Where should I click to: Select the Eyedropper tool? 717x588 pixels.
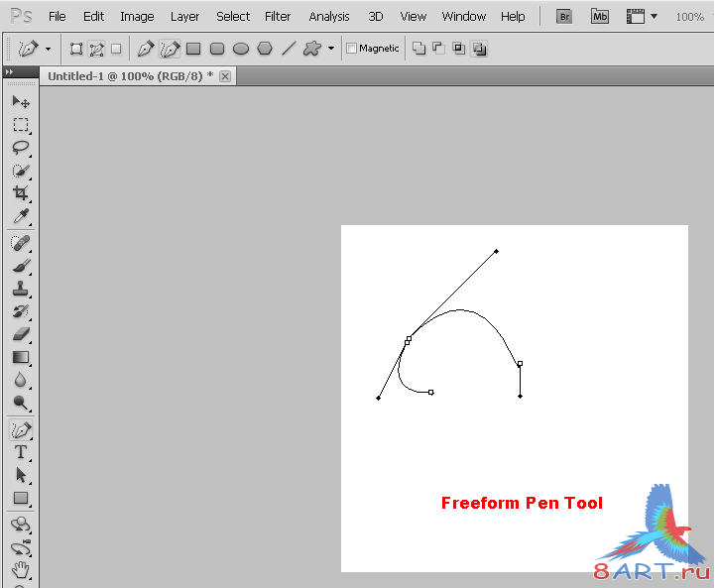point(21,216)
